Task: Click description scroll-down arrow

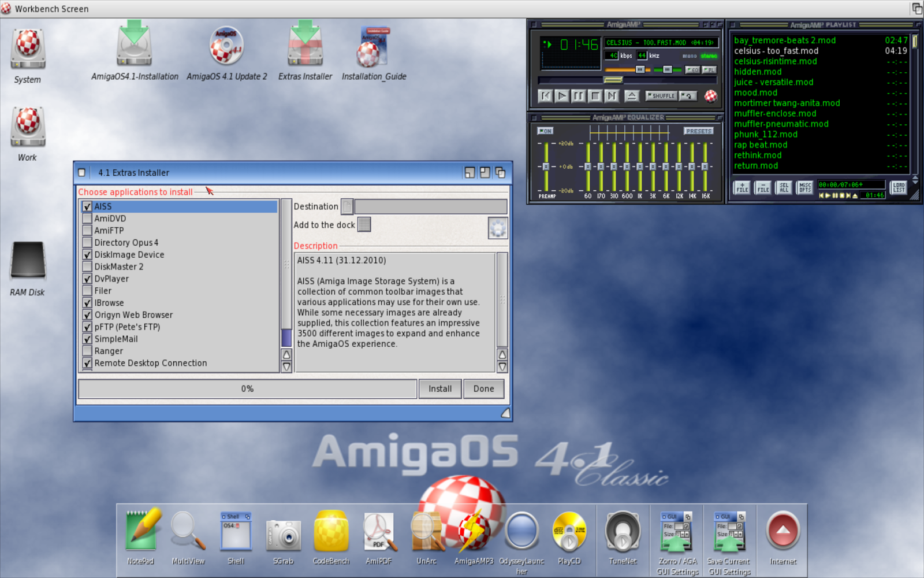Action: pyautogui.click(x=502, y=366)
